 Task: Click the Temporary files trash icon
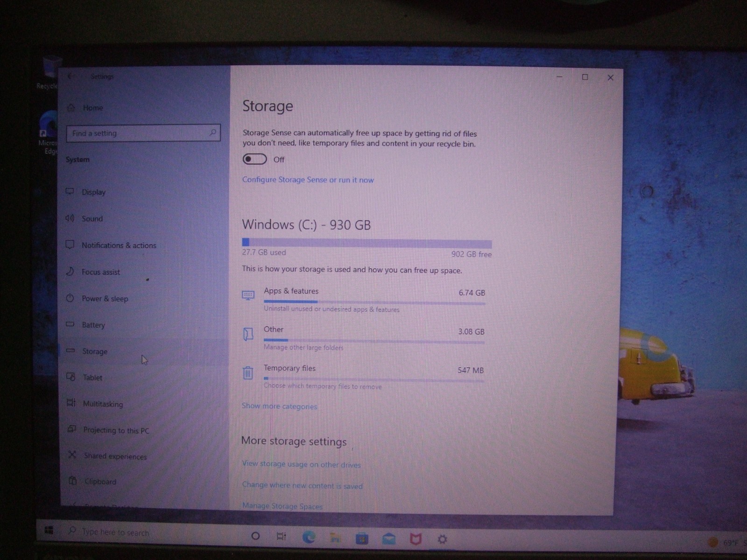point(247,372)
